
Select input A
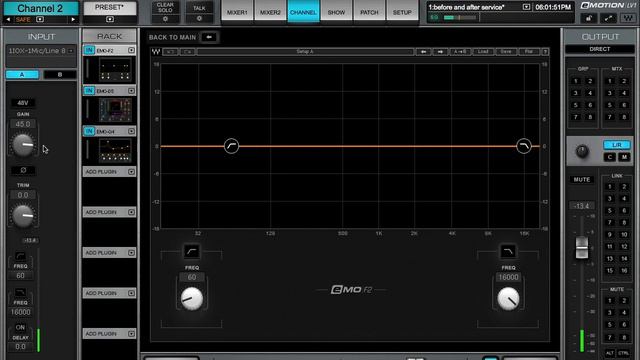click(x=22, y=75)
